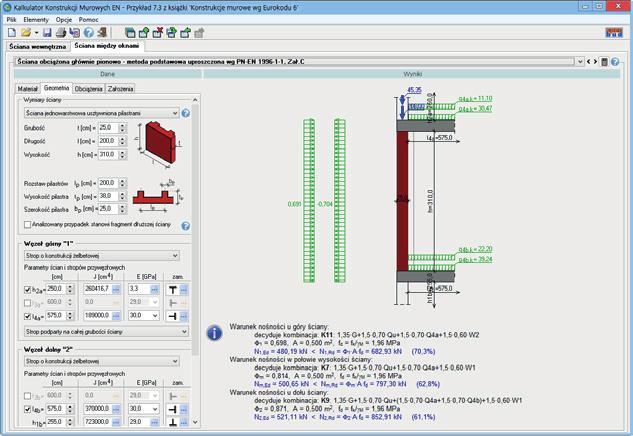This screenshot has width=633, height=436.
Task: Adjust the 'Szerokość pilastra' value stepper
Action: [x=123, y=209]
